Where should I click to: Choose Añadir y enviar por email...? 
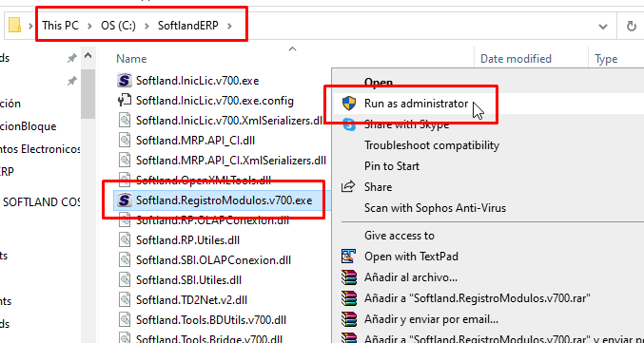pos(431,319)
